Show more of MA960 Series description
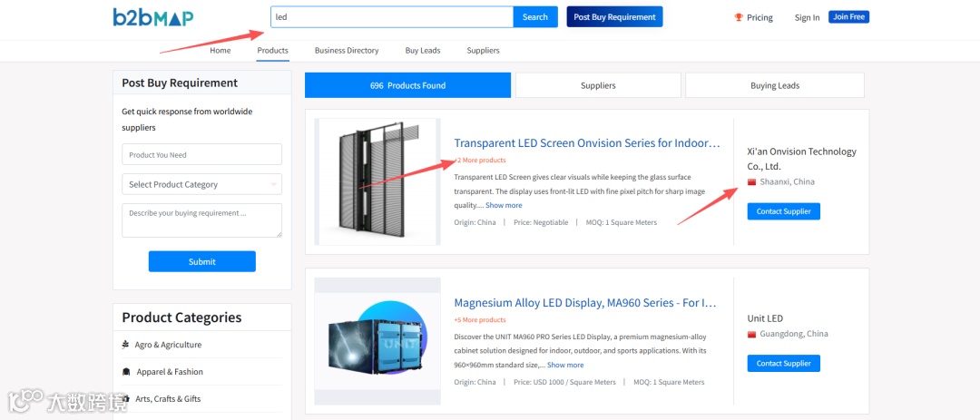 pos(565,365)
